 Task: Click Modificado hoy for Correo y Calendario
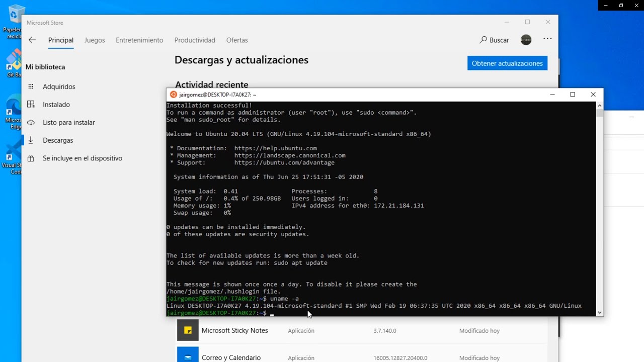479,358
